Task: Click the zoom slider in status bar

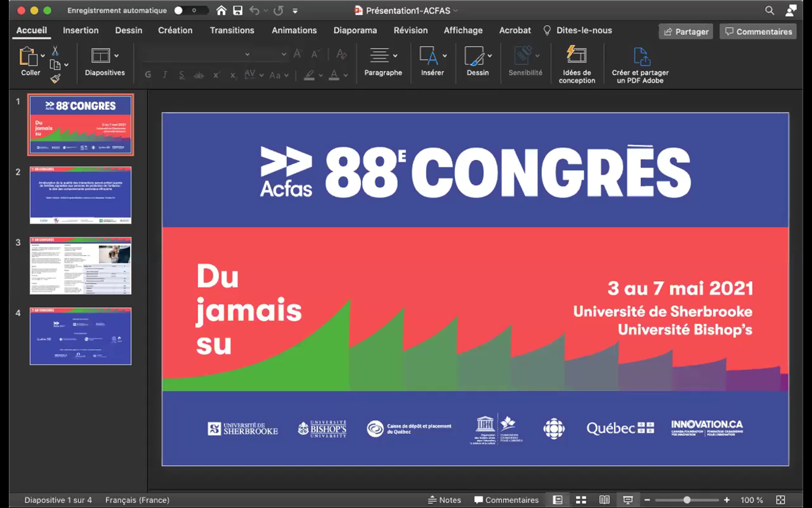Action: [x=687, y=500]
